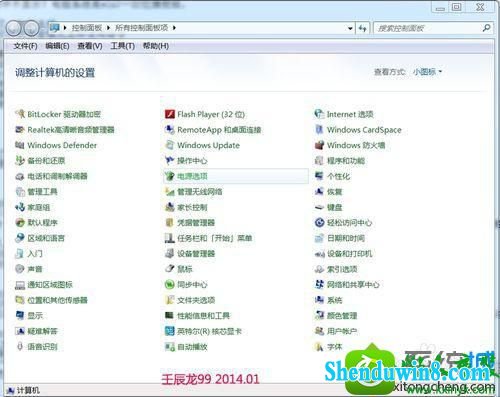500x397 pixels.
Task: Click 任务栏和「开始」菜单 link
Action: click(214, 238)
